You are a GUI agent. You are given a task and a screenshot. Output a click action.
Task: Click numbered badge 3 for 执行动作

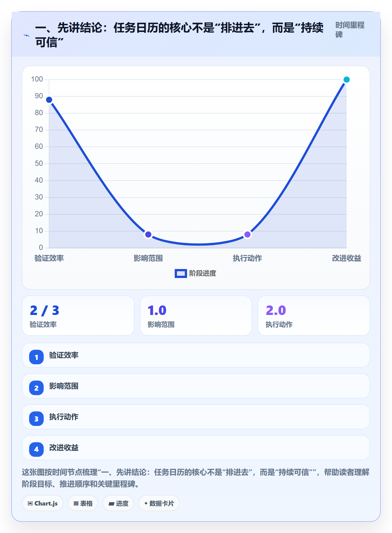[36, 419]
